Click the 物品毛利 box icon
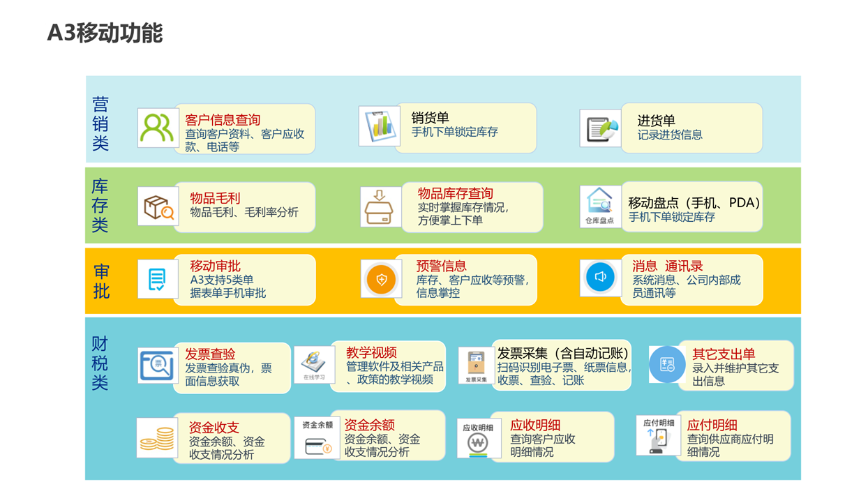 coord(158,206)
